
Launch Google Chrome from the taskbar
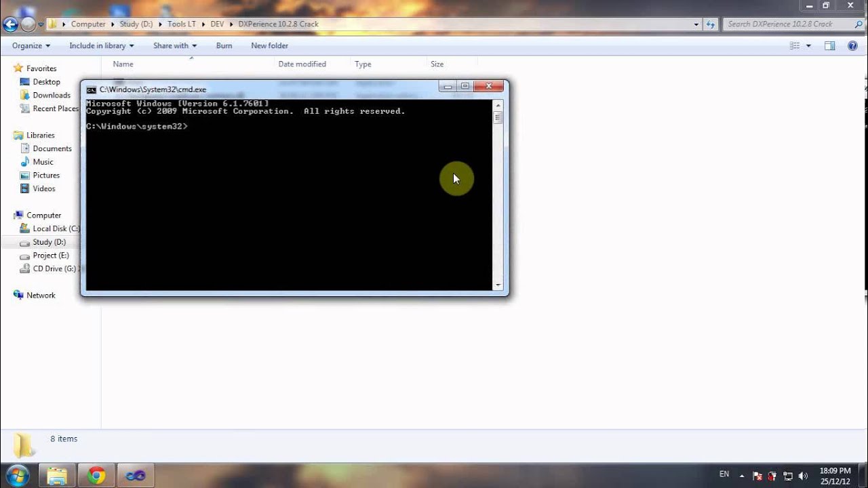coord(96,475)
